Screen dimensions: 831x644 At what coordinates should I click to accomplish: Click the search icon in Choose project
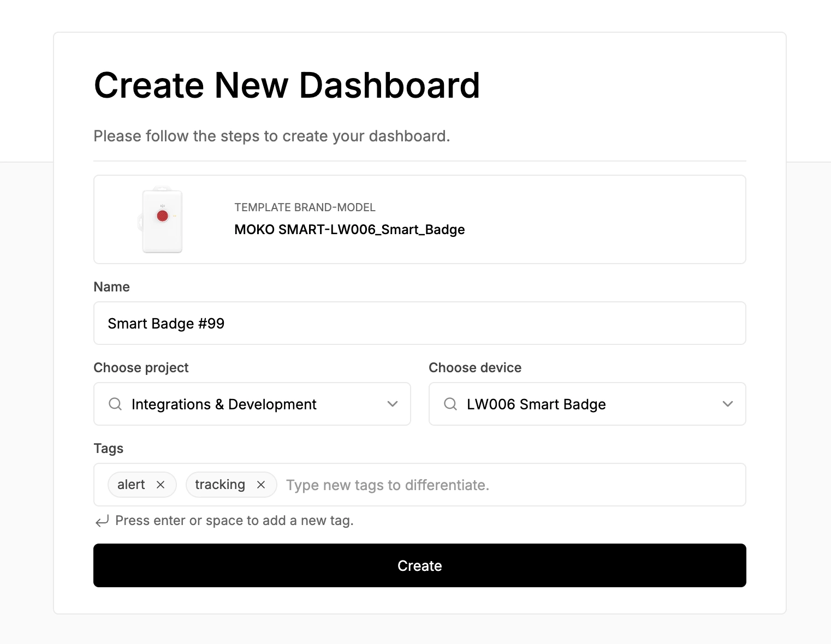point(115,404)
